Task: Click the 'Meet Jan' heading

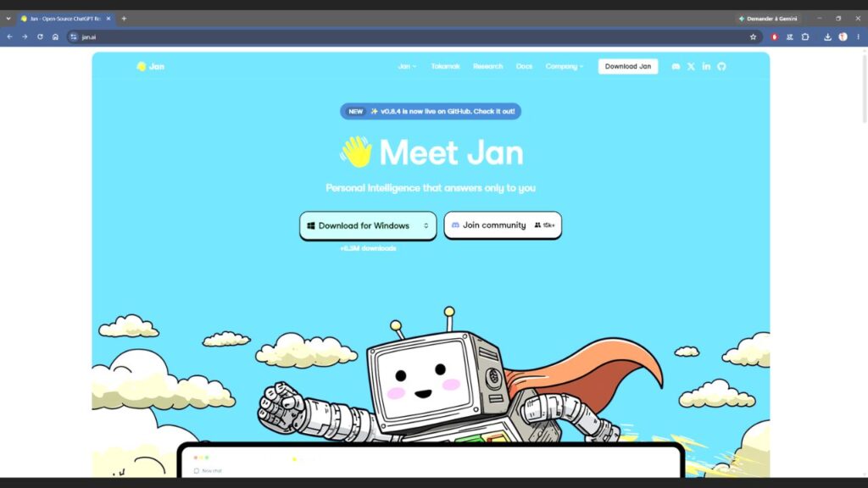Action: [451, 152]
